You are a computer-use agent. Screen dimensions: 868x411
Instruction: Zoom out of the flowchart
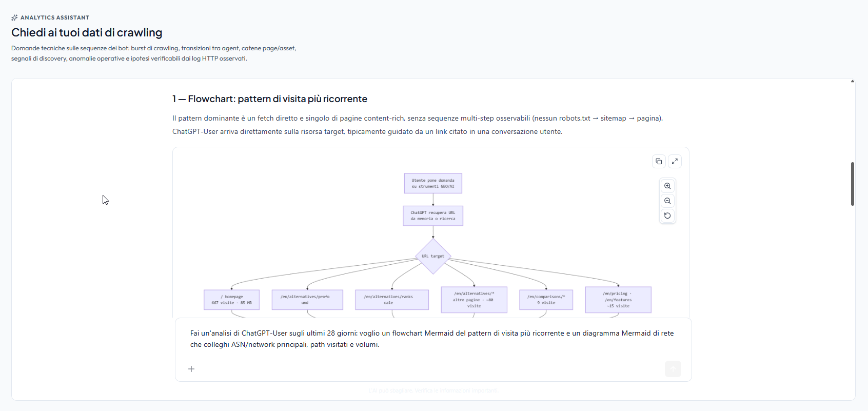tap(667, 201)
